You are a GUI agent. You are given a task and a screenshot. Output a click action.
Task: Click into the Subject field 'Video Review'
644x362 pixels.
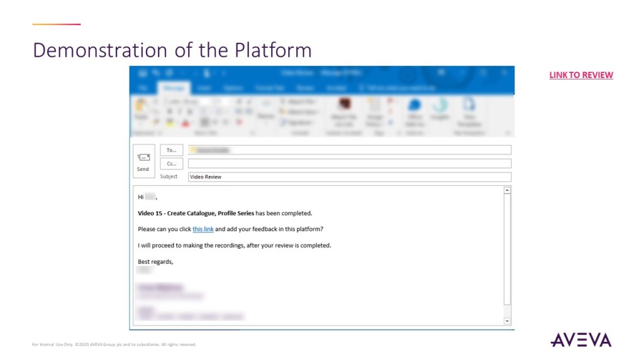(349, 177)
